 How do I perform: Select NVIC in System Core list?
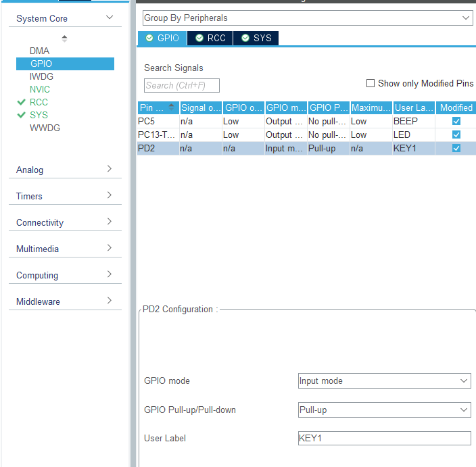point(39,89)
